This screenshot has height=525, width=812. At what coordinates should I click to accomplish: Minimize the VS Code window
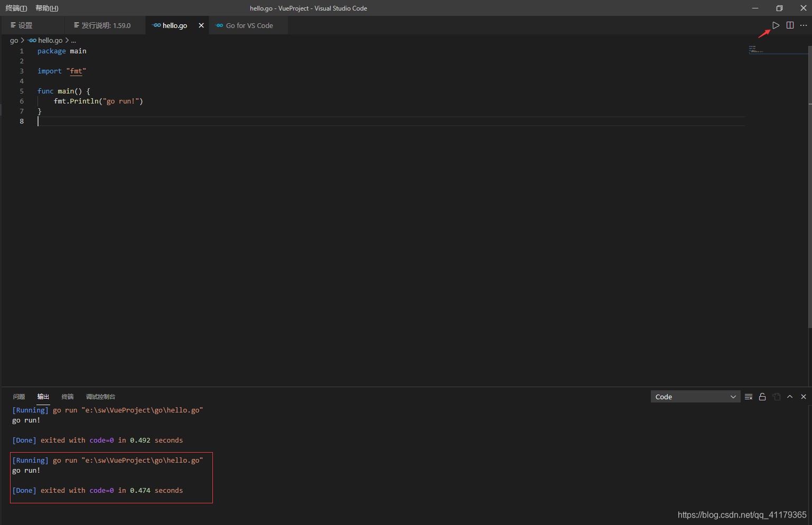pyautogui.click(x=755, y=8)
